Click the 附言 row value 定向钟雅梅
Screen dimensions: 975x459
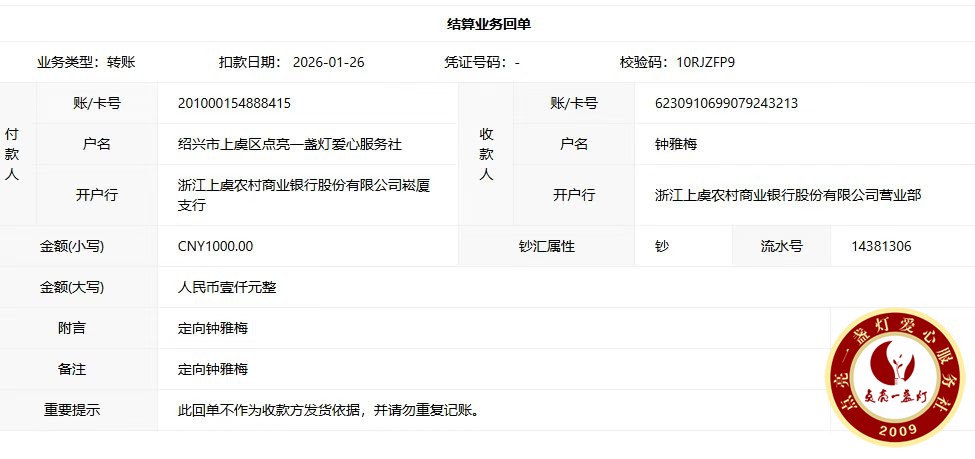pyautogui.click(x=212, y=328)
